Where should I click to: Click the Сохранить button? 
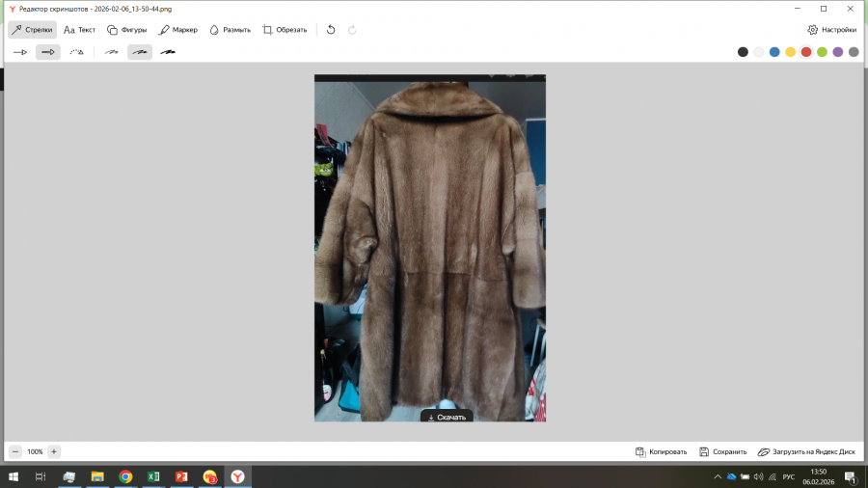pyautogui.click(x=723, y=451)
